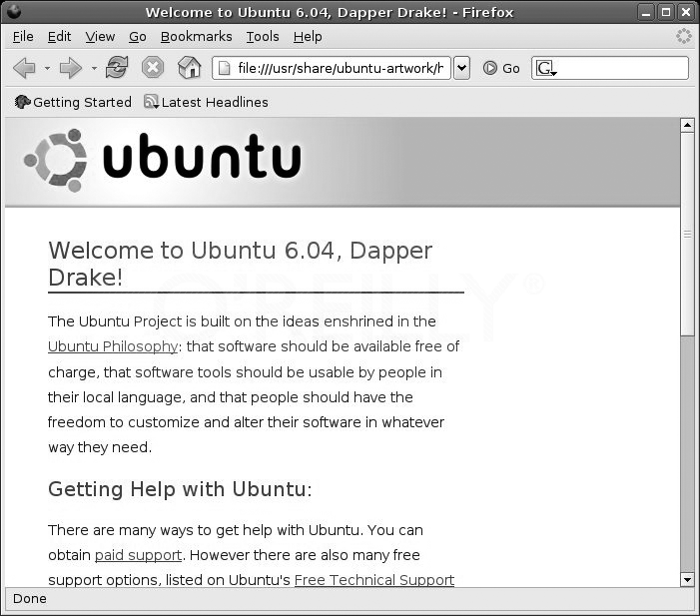Open the Back history dropdown arrow
The image size is (700, 616).
(x=47, y=68)
